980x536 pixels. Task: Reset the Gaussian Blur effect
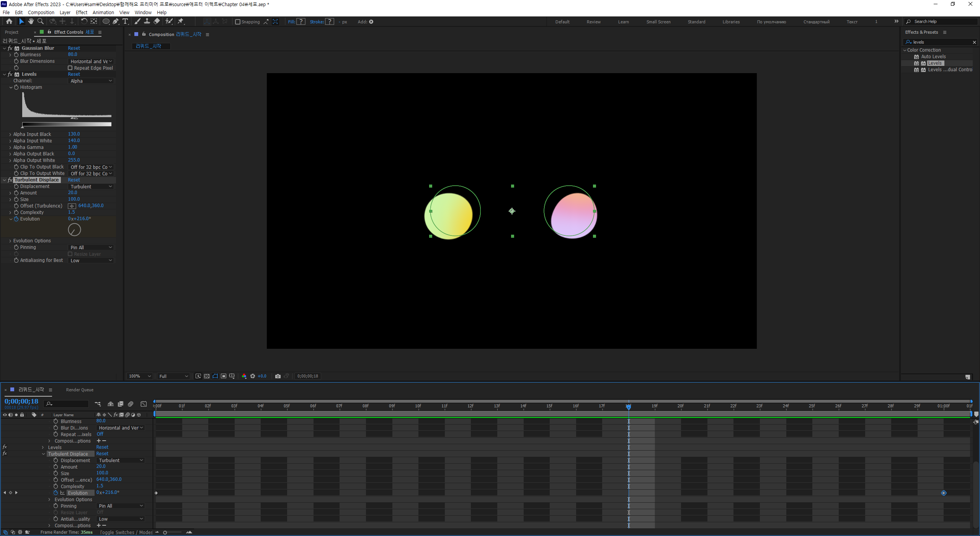[74, 48]
